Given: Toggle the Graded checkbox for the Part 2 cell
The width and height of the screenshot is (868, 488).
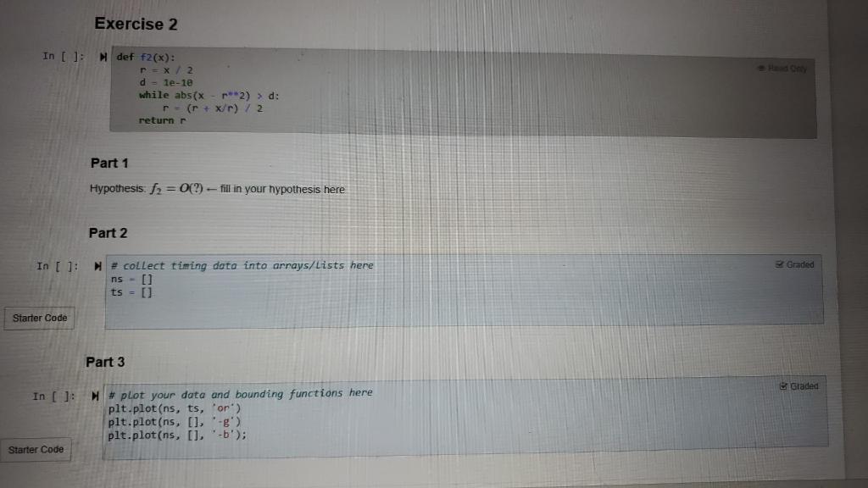Looking at the screenshot, I should click(793, 263).
